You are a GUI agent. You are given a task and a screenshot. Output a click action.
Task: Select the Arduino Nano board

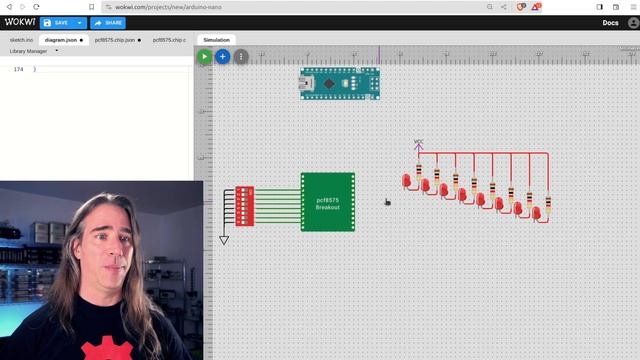(340, 84)
